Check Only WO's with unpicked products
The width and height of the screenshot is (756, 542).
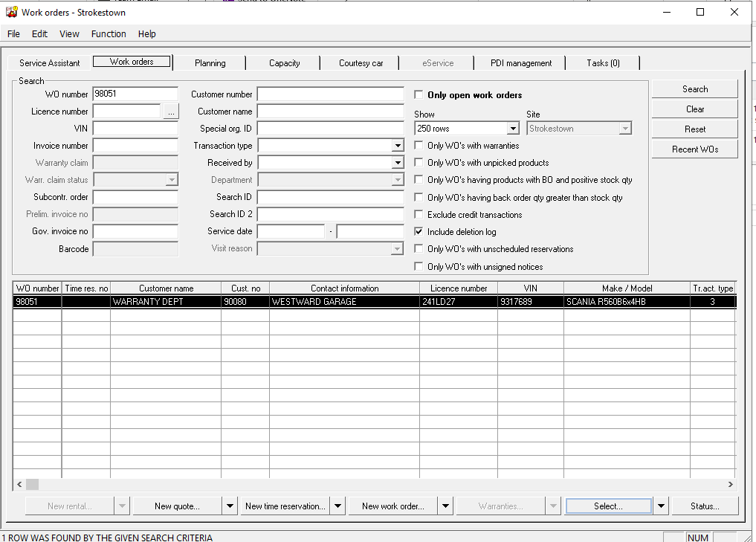(x=419, y=163)
